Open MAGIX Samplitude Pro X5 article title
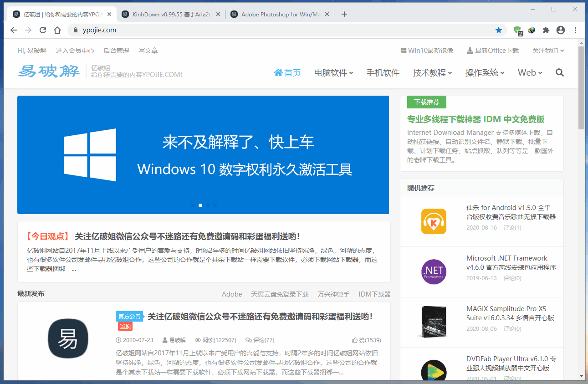Screen dimensions: 588x384 [510, 313]
